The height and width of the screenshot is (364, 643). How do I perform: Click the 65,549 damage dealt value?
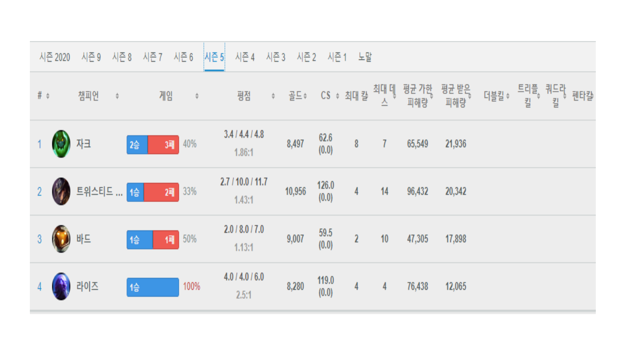(418, 144)
